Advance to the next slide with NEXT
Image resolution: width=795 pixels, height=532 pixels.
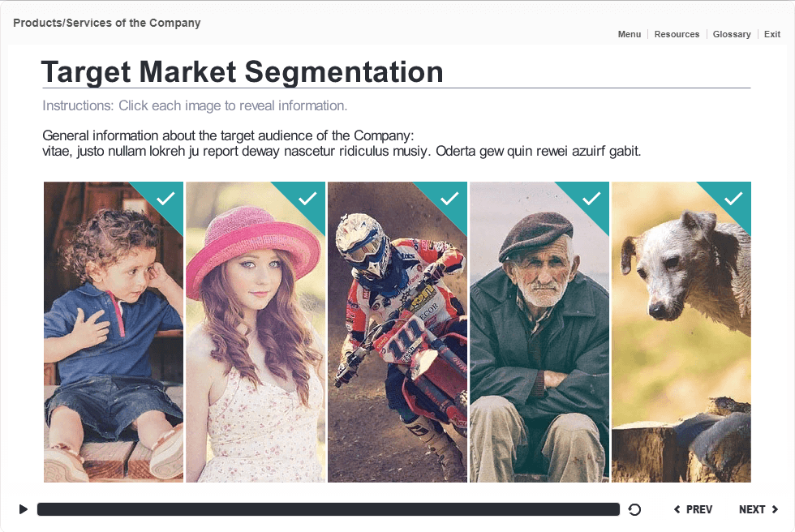coord(758,509)
